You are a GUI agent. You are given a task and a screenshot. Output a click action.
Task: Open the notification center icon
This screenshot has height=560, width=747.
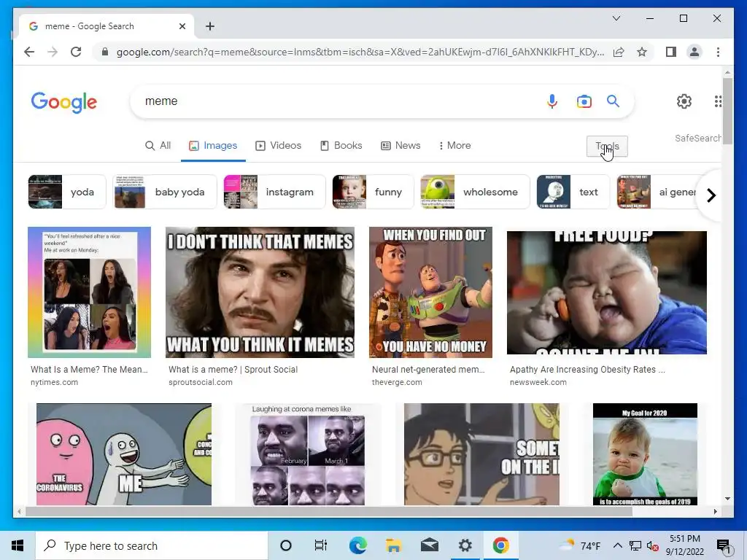[x=723, y=546]
